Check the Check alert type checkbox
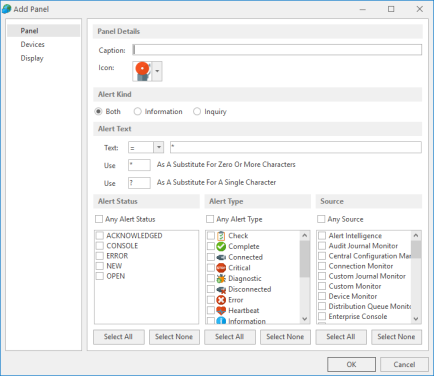The height and width of the screenshot is (376, 434). [211, 236]
